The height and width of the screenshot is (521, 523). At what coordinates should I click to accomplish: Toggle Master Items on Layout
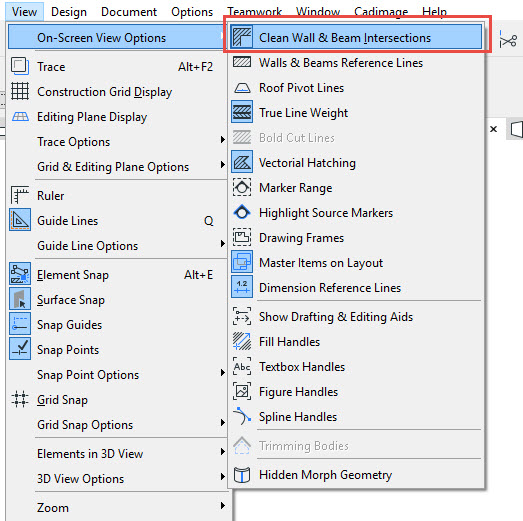click(x=356, y=263)
